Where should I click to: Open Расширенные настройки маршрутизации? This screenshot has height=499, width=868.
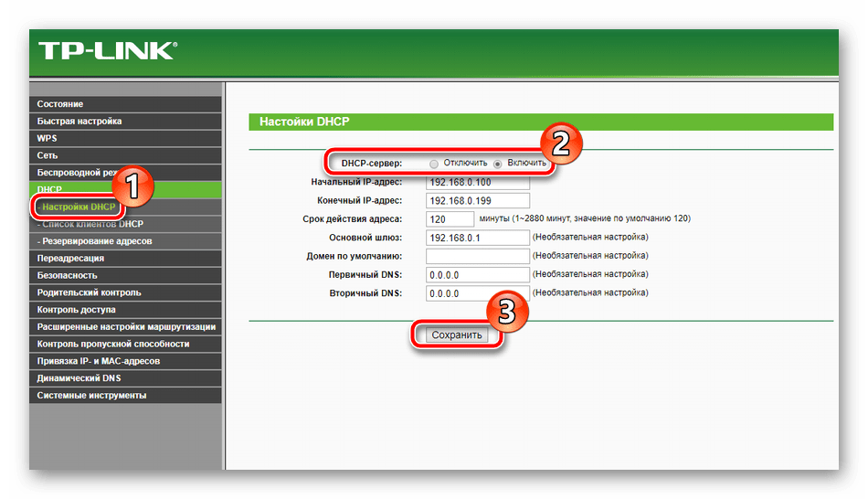point(125,327)
